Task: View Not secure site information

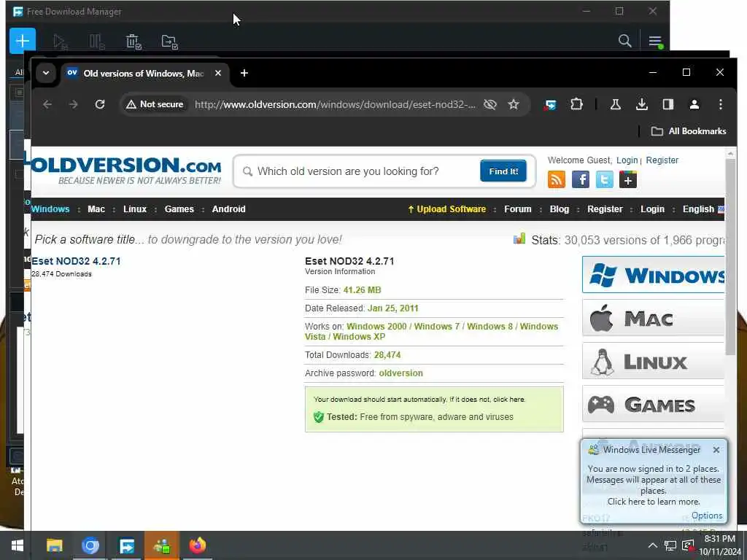Action: point(155,104)
